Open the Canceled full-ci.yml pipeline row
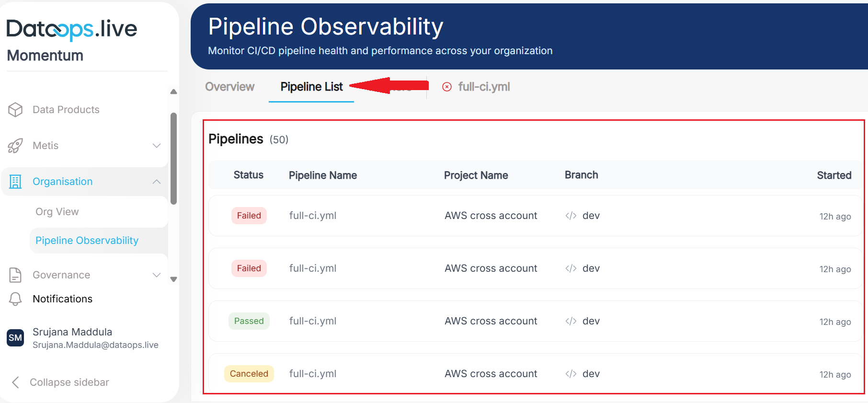Image resolution: width=868 pixels, height=403 pixels. (313, 374)
